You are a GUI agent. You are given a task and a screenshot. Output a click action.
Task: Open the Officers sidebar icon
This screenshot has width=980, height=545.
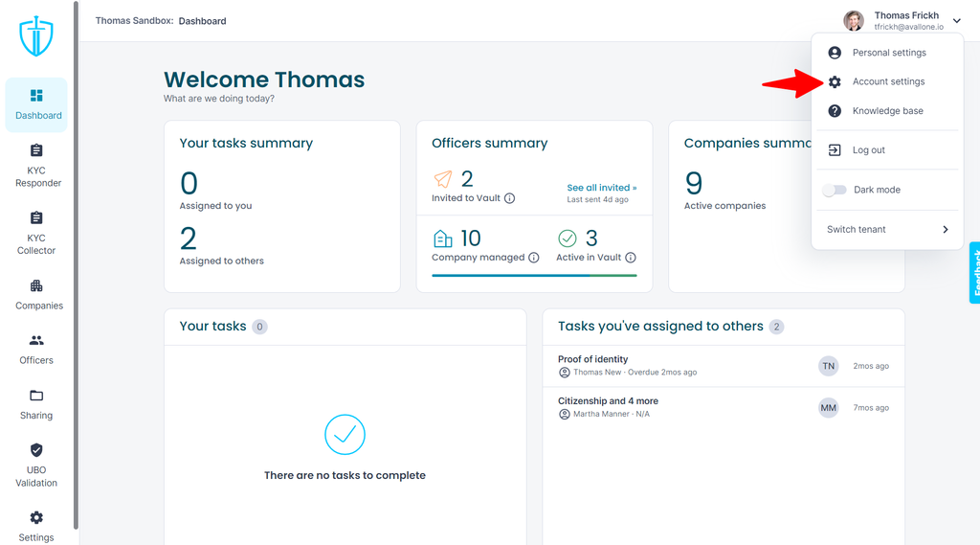click(x=37, y=341)
